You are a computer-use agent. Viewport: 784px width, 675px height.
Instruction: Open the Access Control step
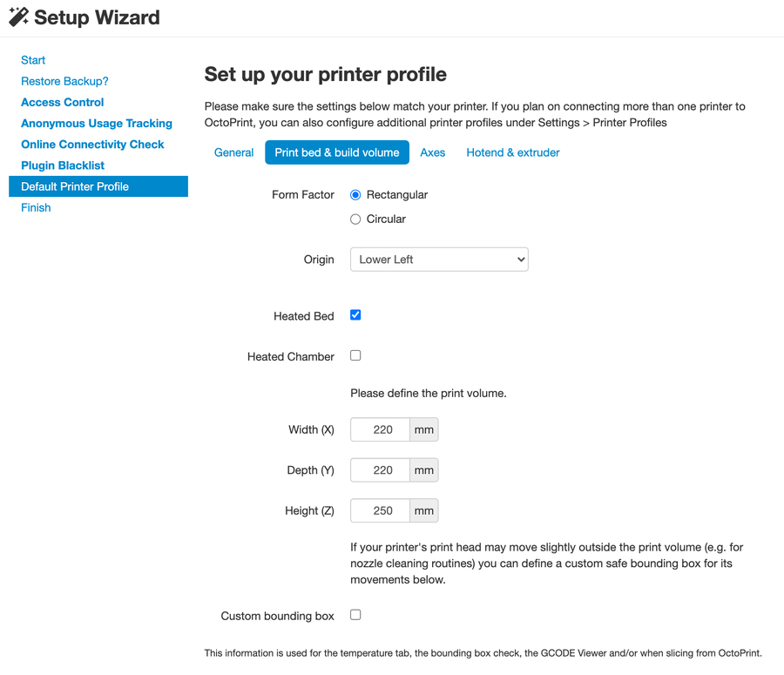(x=63, y=102)
